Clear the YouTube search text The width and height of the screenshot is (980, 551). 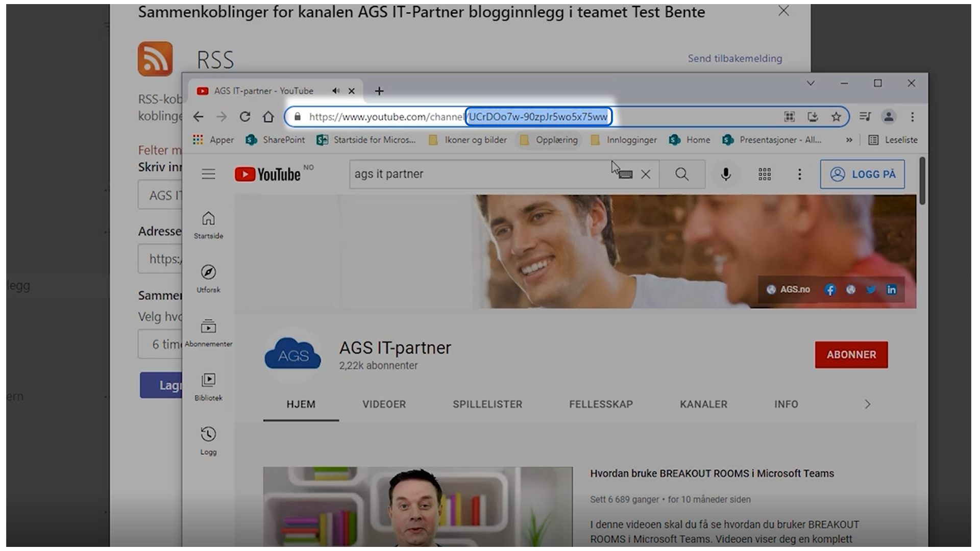646,174
